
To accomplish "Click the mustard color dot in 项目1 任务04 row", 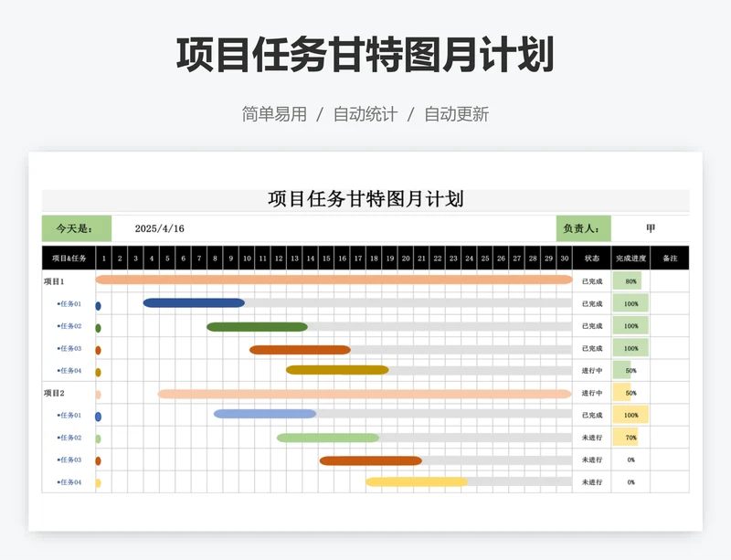I will tap(99, 372).
